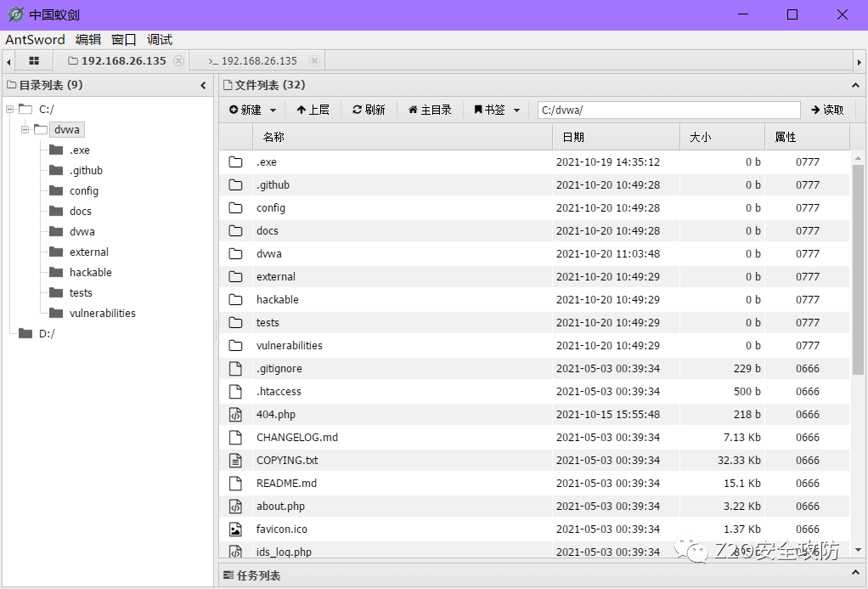Click the file list vertical scrollbar
Viewport: 868px width, 589px height.
pos(858,269)
